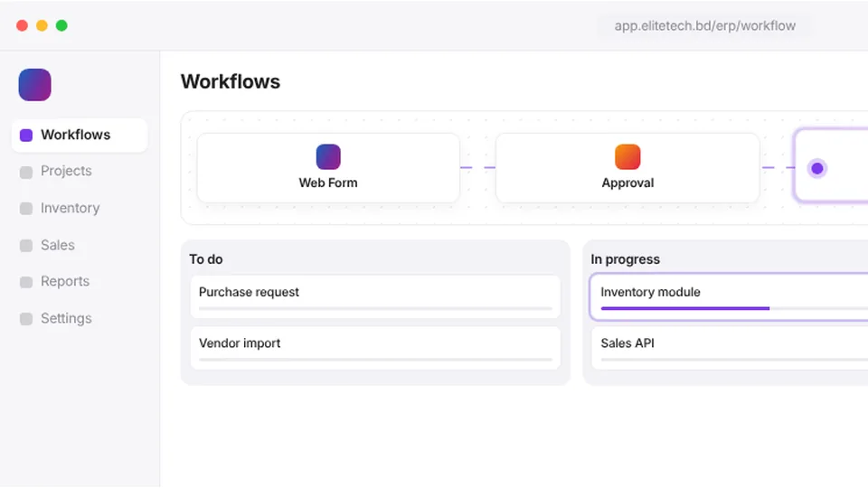Select the Web Form workflow node
Image resolution: width=868 pixels, height=488 pixels.
point(328,168)
